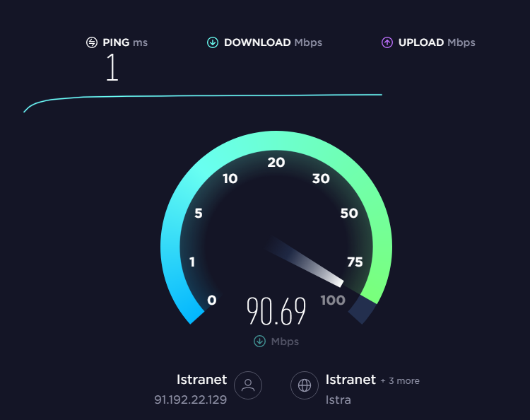
Task: Click the Istranet server name on the right
Action: pos(351,380)
